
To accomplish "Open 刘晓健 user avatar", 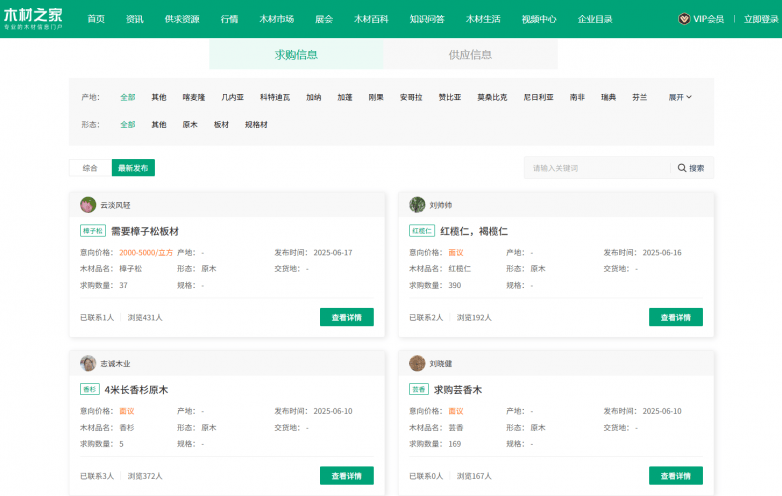I will (x=417, y=363).
